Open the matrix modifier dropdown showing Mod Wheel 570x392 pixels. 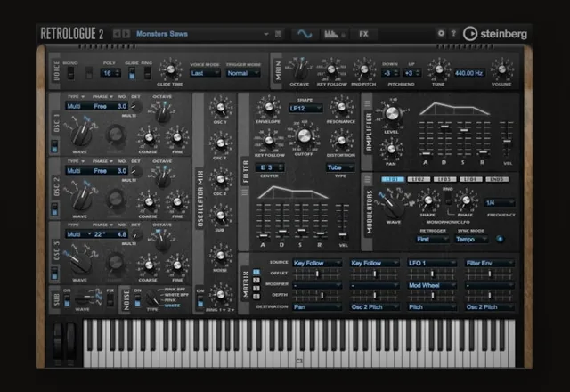coord(431,285)
